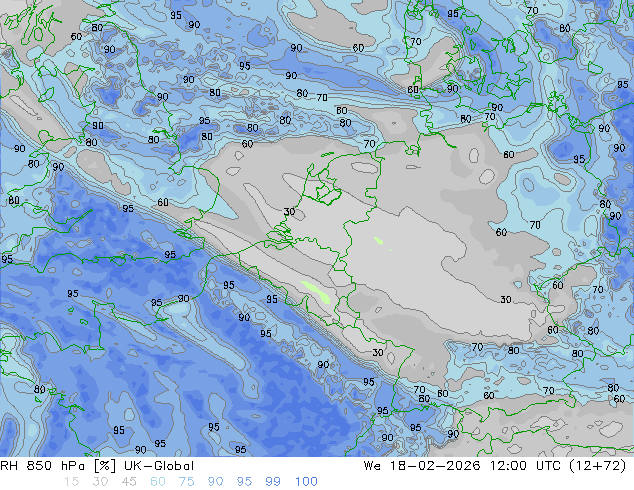Click the 'RH 850 hPa [%] UK-Global' title text
This screenshot has height=490, width=634.
(97, 466)
